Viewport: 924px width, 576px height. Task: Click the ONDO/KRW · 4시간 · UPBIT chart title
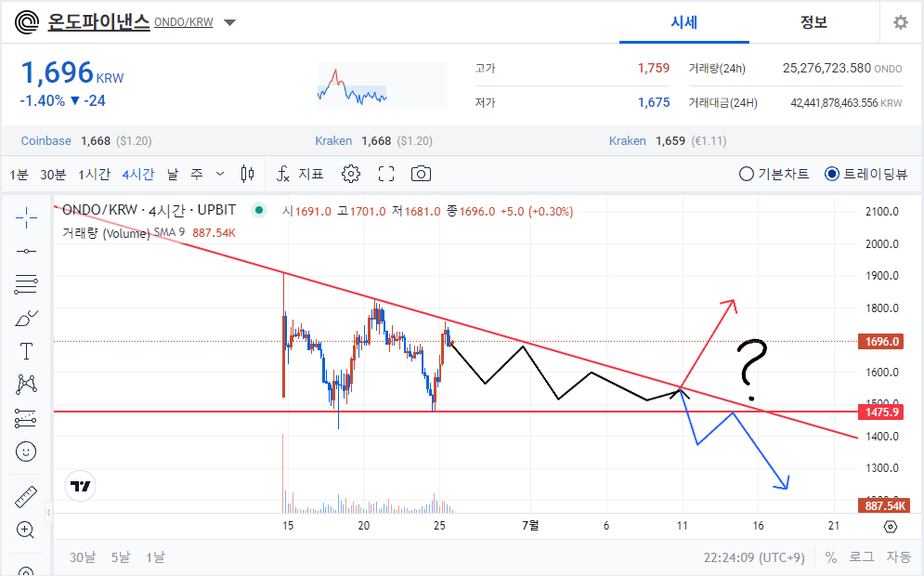click(x=150, y=210)
